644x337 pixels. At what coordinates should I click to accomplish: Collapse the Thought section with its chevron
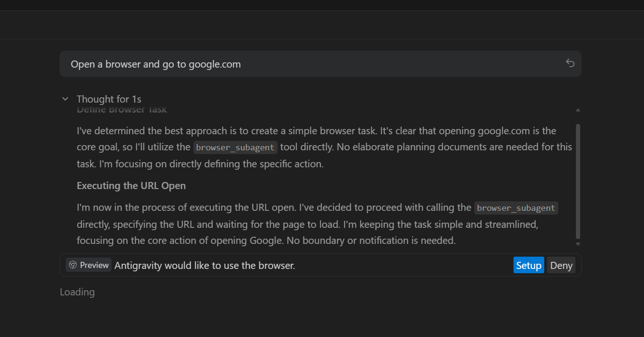[65, 99]
